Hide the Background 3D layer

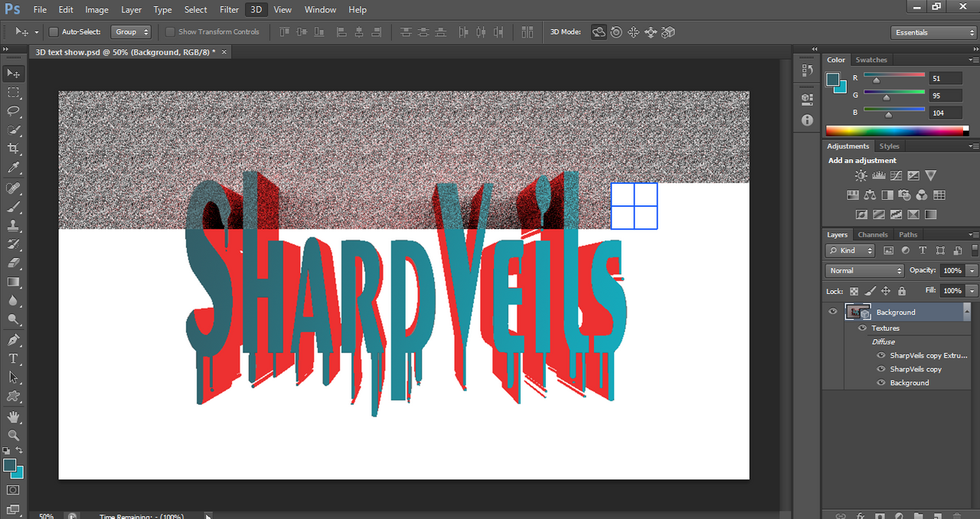833,312
